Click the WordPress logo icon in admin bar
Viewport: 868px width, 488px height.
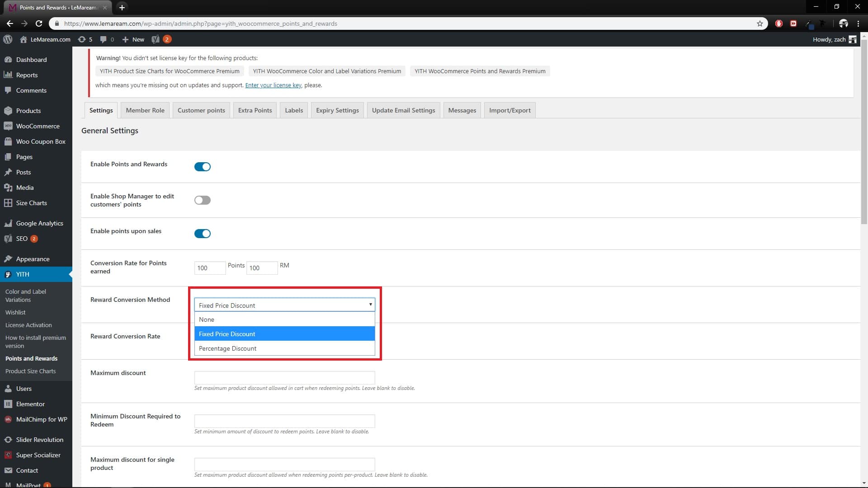tap(8, 39)
